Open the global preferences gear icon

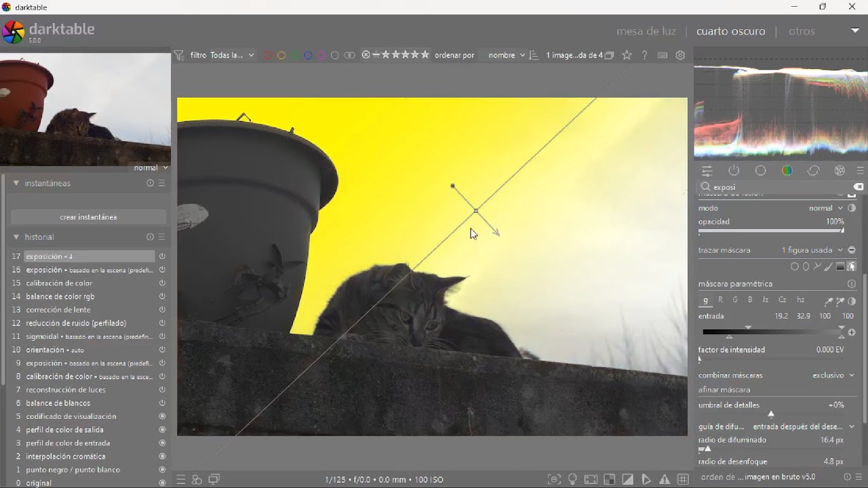(x=680, y=56)
